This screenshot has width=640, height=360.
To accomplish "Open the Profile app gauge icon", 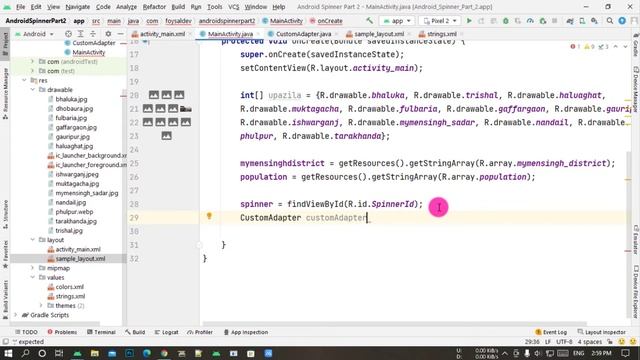I will pyautogui.click(x=530, y=20).
